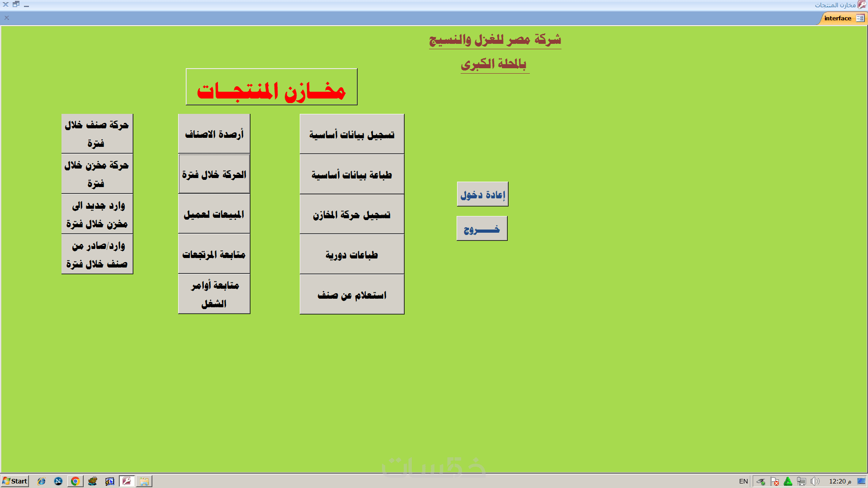The width and height of the screenshot is (868, 488).
Task: Open حركة صنف خلال فترة report
Action: (97, 134)
